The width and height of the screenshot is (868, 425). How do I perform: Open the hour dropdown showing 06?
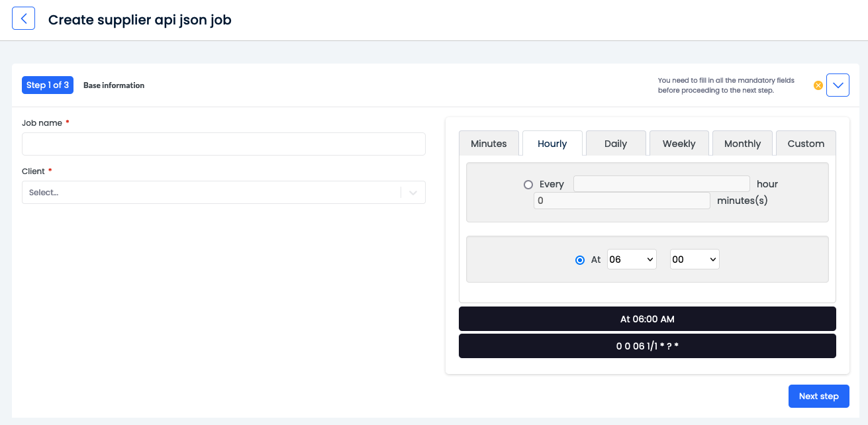[x=632, y=259]
